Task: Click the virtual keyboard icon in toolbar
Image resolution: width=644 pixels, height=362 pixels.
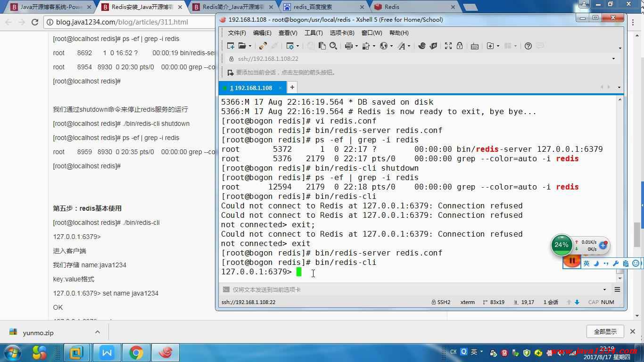Action: pyautogui.click(x=475, y=46)
